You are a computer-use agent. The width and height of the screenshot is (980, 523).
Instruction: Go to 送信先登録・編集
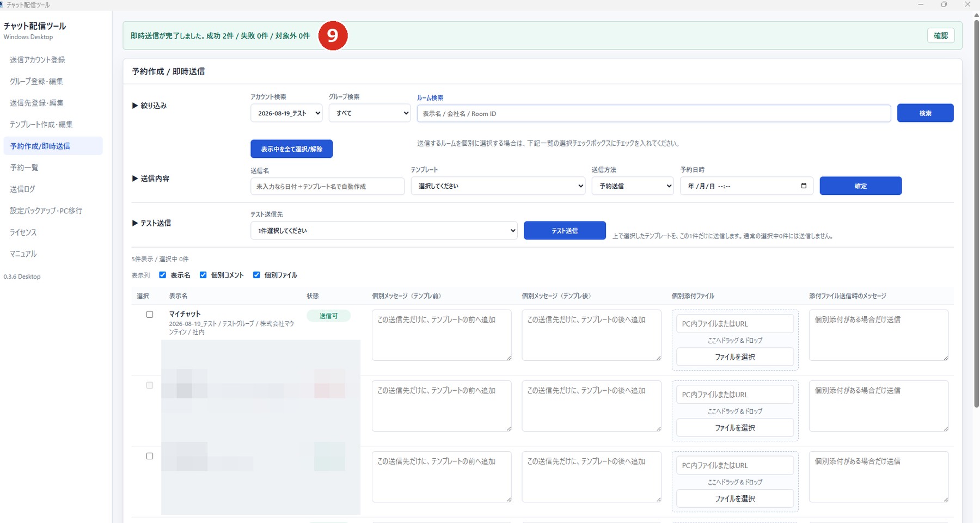point(36,103)
